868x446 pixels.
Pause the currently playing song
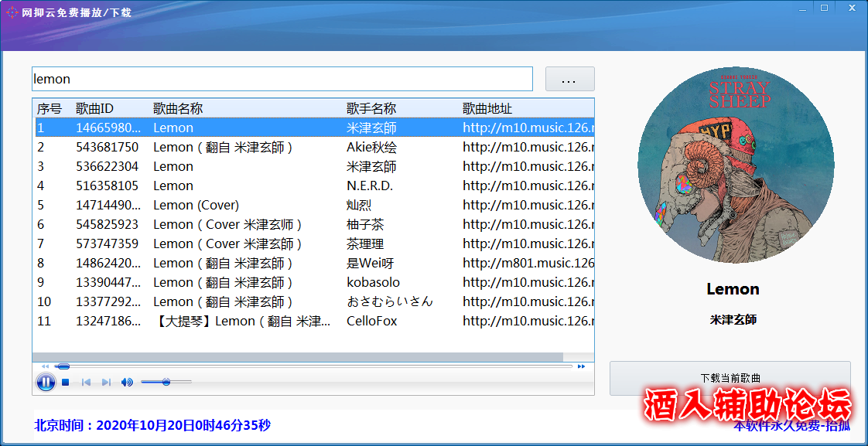pyautogui.click(x=46, y=382)
